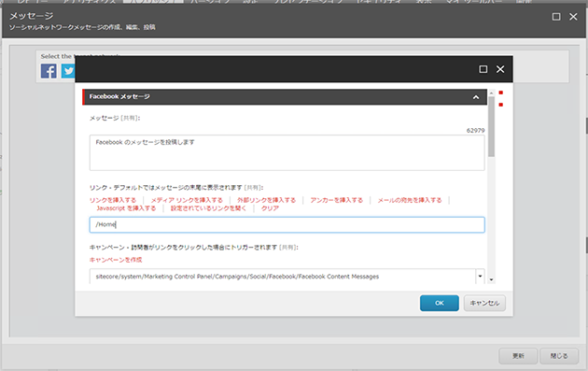Image resolution: width=588 pixels, height=371 pixels.
Task: Confirm with the blue OK button
Action: (439, 303)
